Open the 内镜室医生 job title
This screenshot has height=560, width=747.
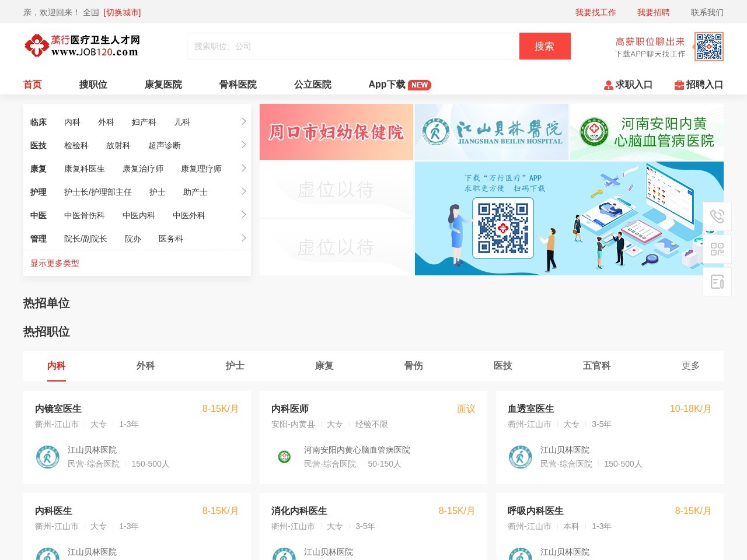58,409
